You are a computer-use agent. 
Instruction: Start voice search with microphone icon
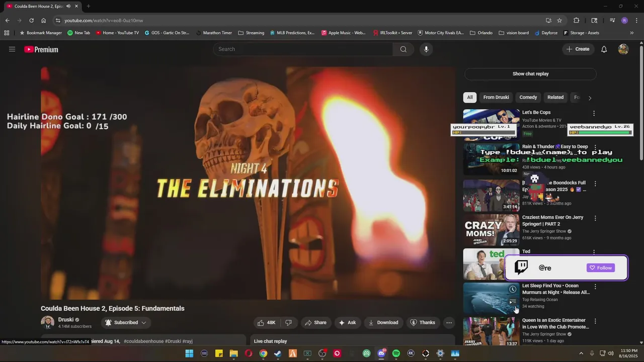426,49
